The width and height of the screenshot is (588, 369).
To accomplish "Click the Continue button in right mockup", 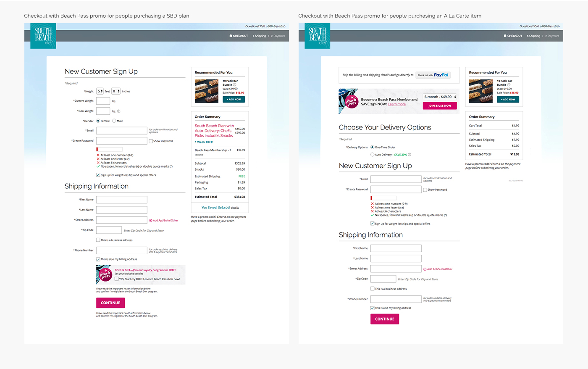I will pos(385,319).
